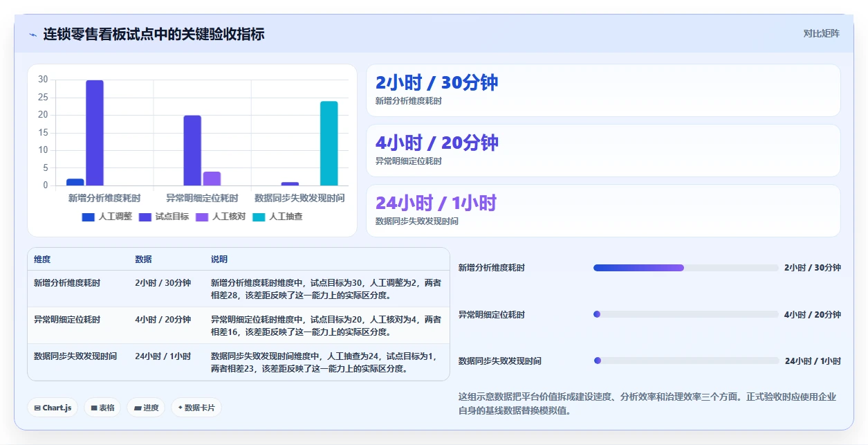Click the blue 人工调整 bar
Viewport: 868px width, 445px height.
[75, 182]
